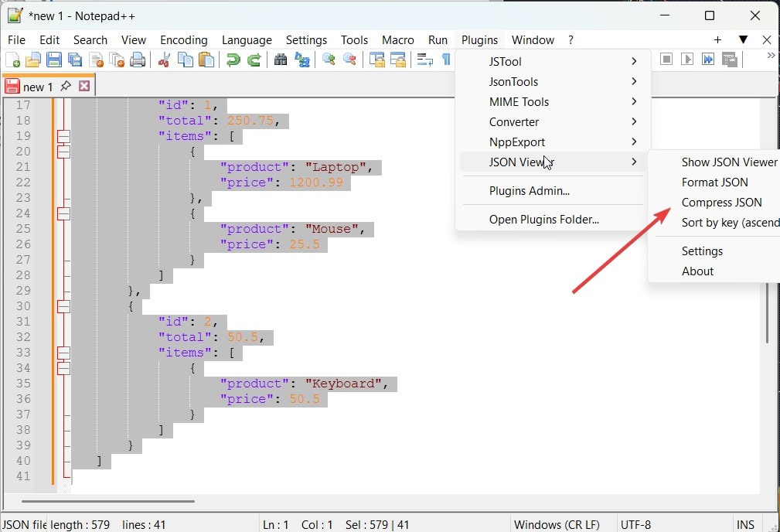Toggle the pin on new 1 tab

coord(66,86)
